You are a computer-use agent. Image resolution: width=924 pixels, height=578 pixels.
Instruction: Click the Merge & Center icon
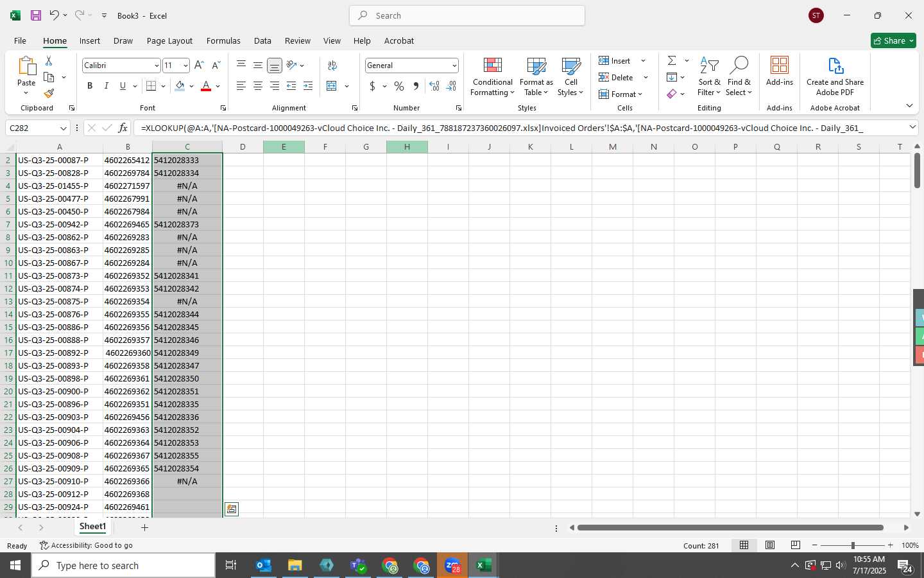point(332,86)
